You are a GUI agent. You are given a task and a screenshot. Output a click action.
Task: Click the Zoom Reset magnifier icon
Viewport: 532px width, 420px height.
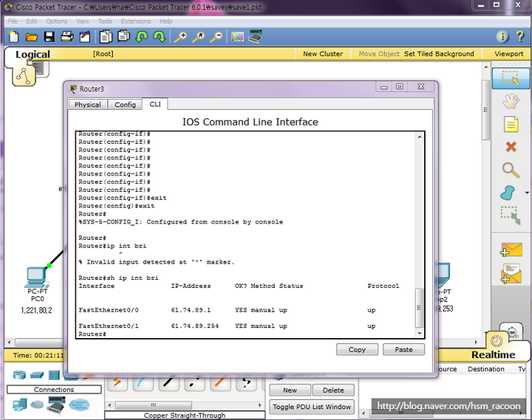199,37
